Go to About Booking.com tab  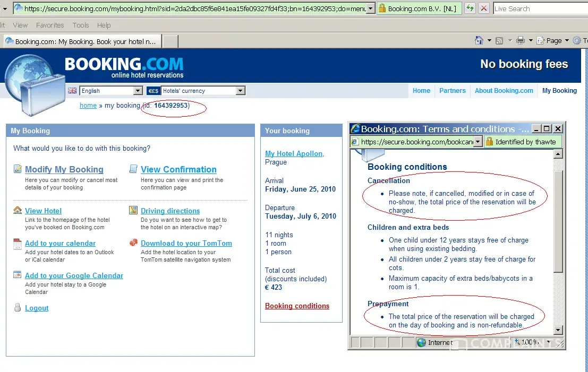click(504, 91)
